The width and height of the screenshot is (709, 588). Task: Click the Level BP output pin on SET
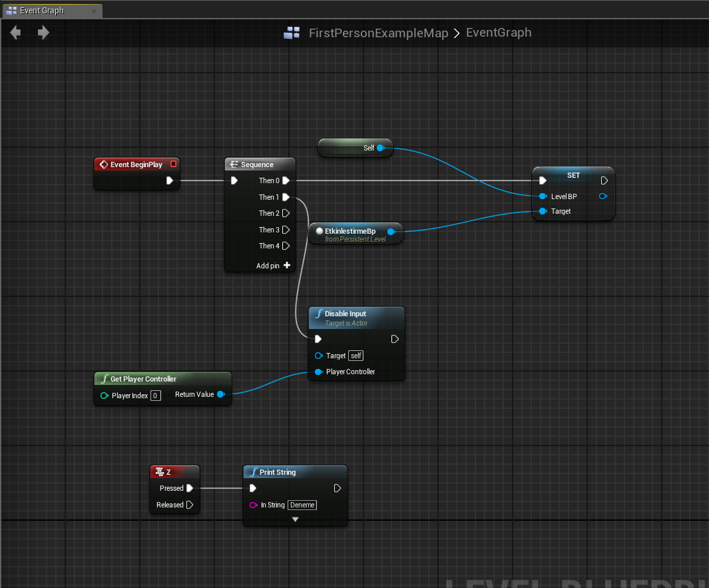pos(603,196)
